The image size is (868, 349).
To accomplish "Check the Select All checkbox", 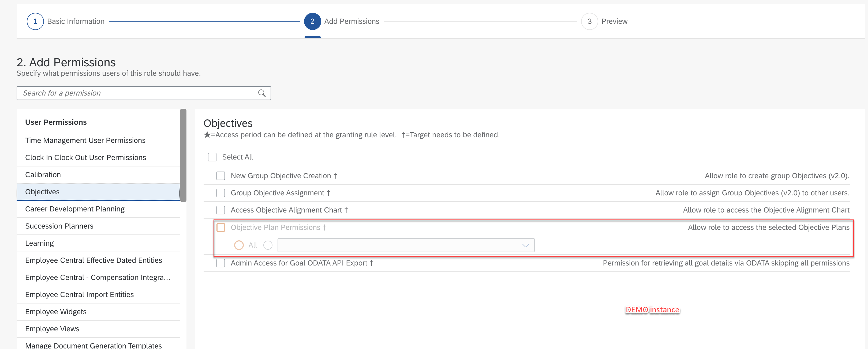I will (212, 157).
